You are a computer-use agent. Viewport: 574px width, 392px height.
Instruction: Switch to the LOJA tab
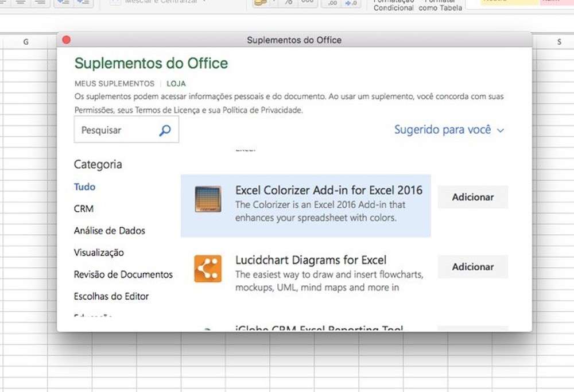[x=176, y=83]
